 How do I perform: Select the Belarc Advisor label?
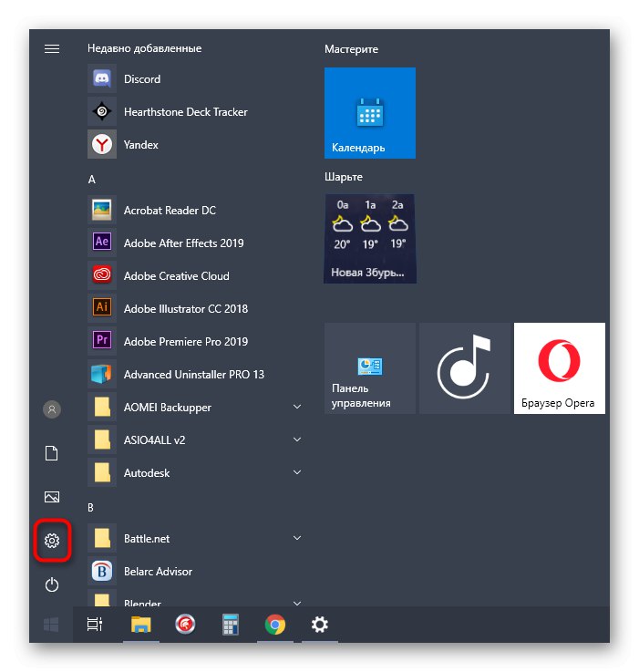tap(158, 572)
